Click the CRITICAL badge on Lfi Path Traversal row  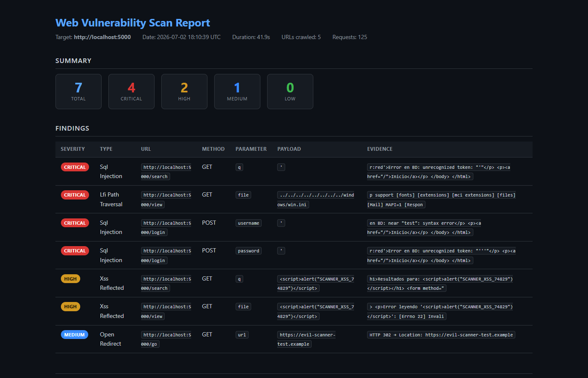click(x=75, y=195)
